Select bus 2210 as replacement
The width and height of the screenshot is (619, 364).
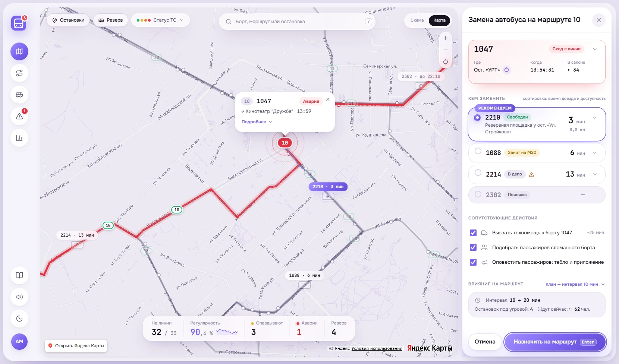point(477,117)
